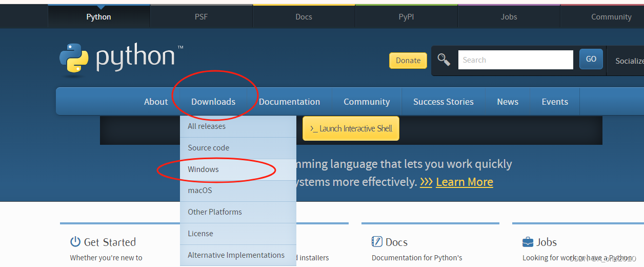Click into the Search field
The height and width of the screenshot is (267, 644).
pyautogui.click(x=516, y=60)
